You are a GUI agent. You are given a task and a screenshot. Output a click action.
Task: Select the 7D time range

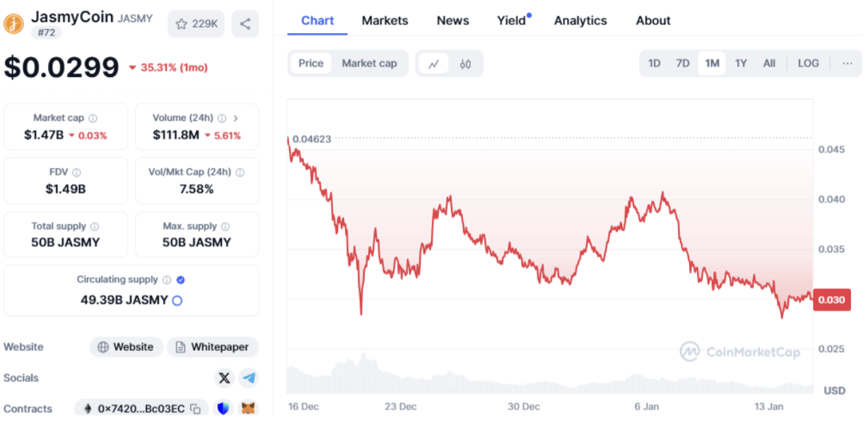(x=682, y=64)
